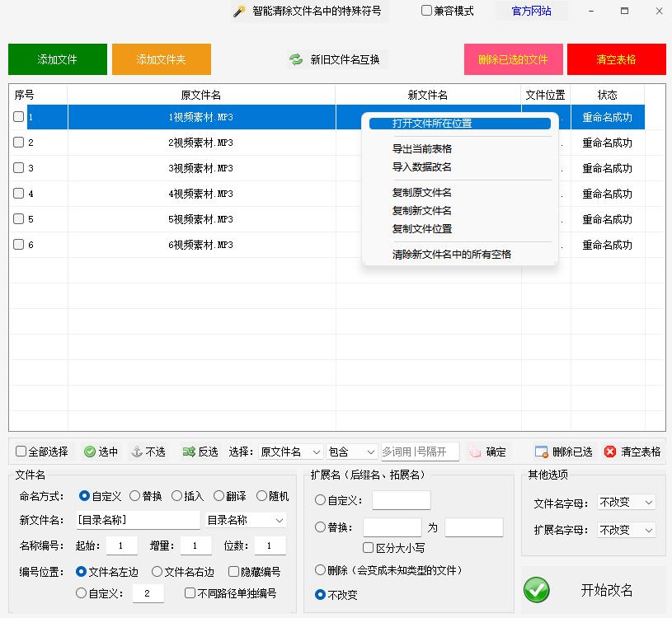
Task: Click the 删除已选 delete-selected table icon
Action: click(540, 451)
